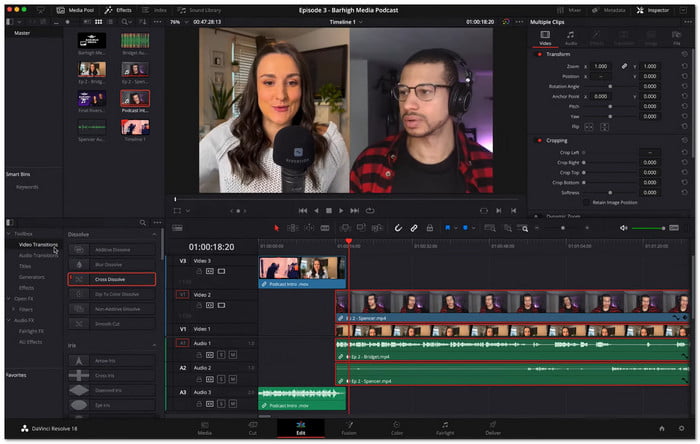700x444 pixels.
Task: Click the blue Marker icon
Action: pyautogui.click(x=465, y=228)
